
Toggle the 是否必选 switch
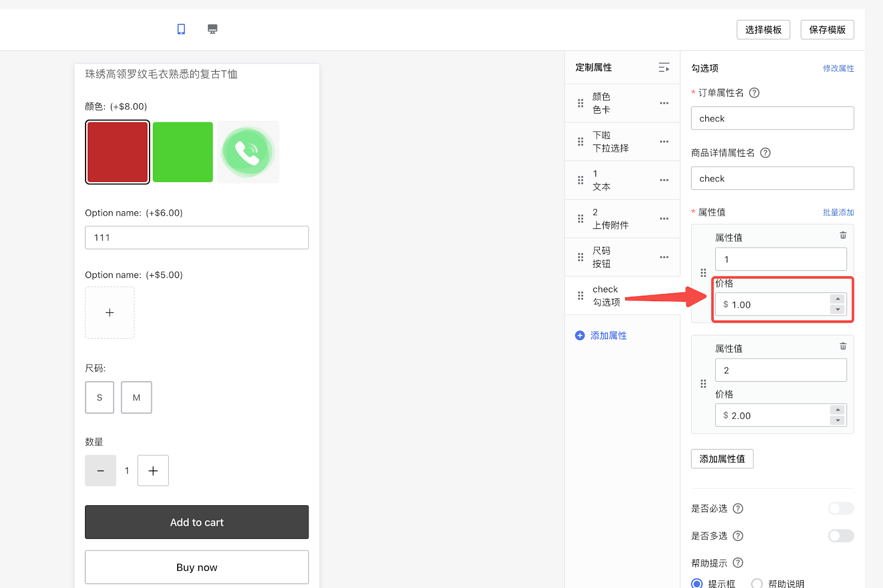(841, 509)
